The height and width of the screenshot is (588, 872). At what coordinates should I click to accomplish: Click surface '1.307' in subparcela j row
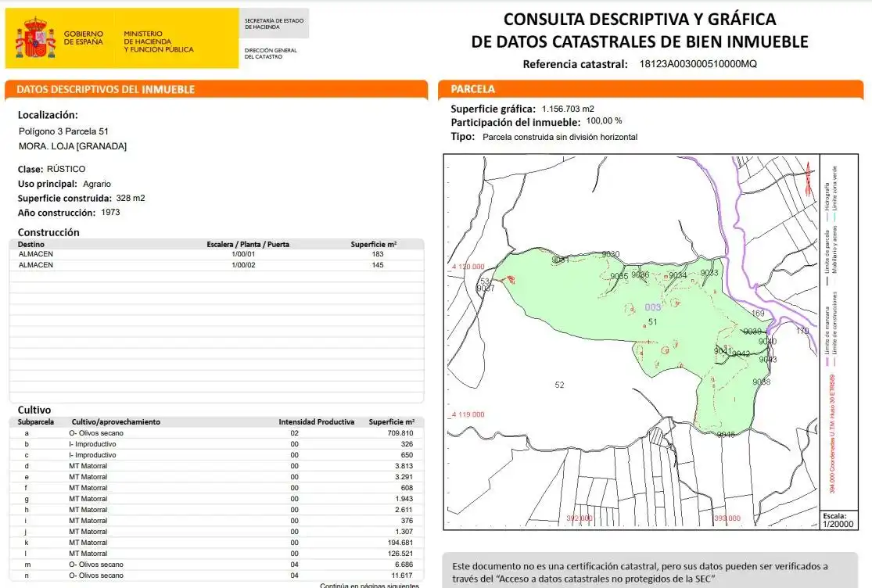coord(404,532)
